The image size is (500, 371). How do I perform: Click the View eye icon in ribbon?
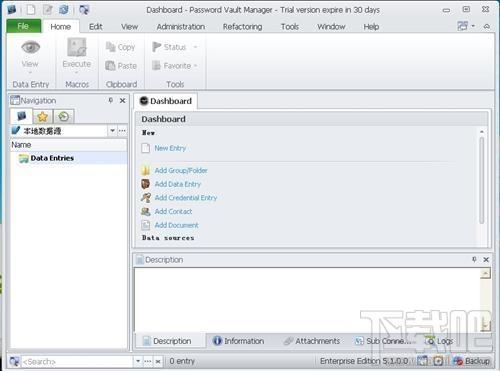[x=30, y=47]
